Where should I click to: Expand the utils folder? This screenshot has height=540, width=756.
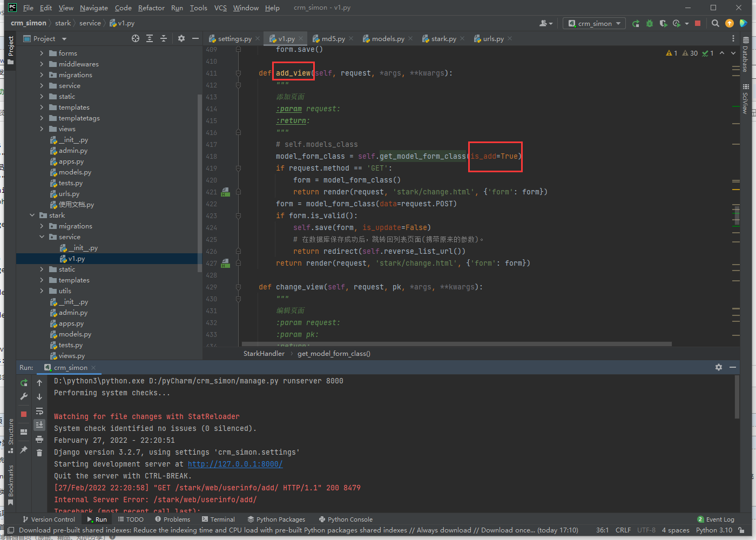click(42, 291)
